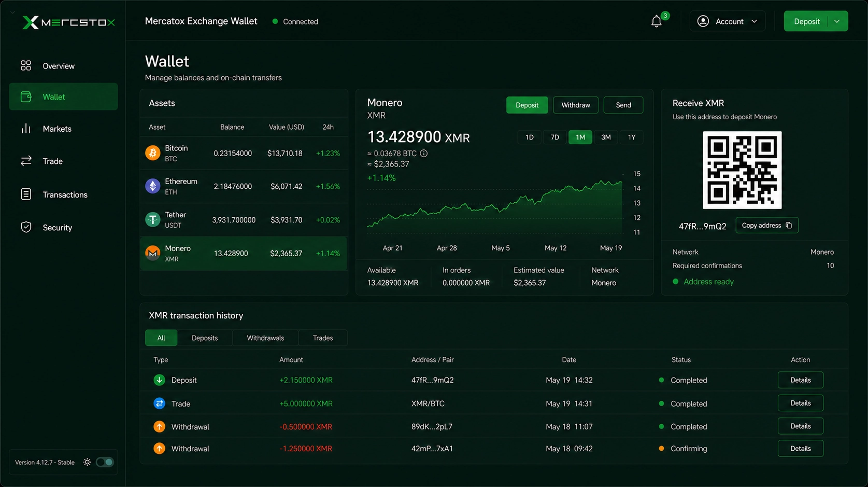Click the orange icon for -0.500000 XMR withdrawal
The width and height of the screenshot is (868, 487).
click(x=159, y=426)
